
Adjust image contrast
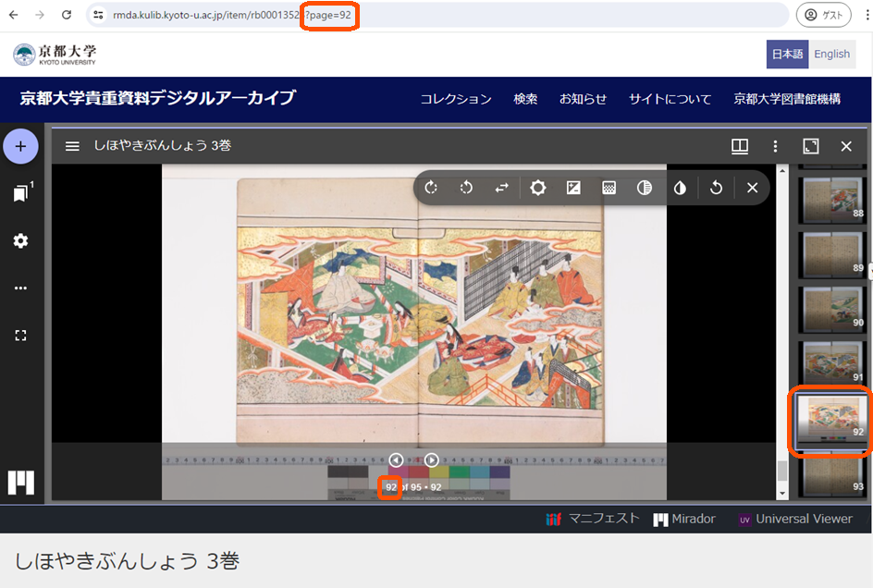[573, 188]
